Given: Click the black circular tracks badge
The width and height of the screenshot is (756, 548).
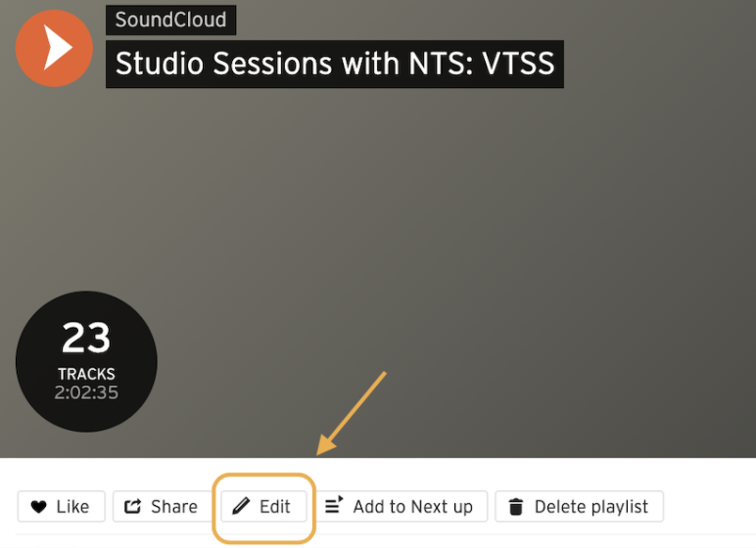Looking at the screenshot, I should pyautogui.click(x=86, y=361).
